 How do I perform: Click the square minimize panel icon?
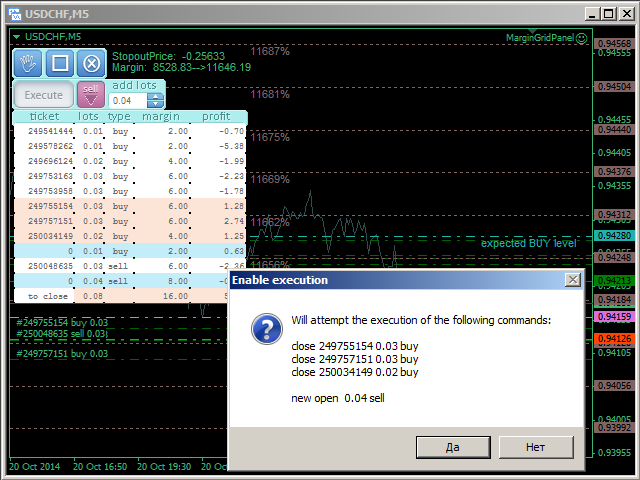pos(59,64)
